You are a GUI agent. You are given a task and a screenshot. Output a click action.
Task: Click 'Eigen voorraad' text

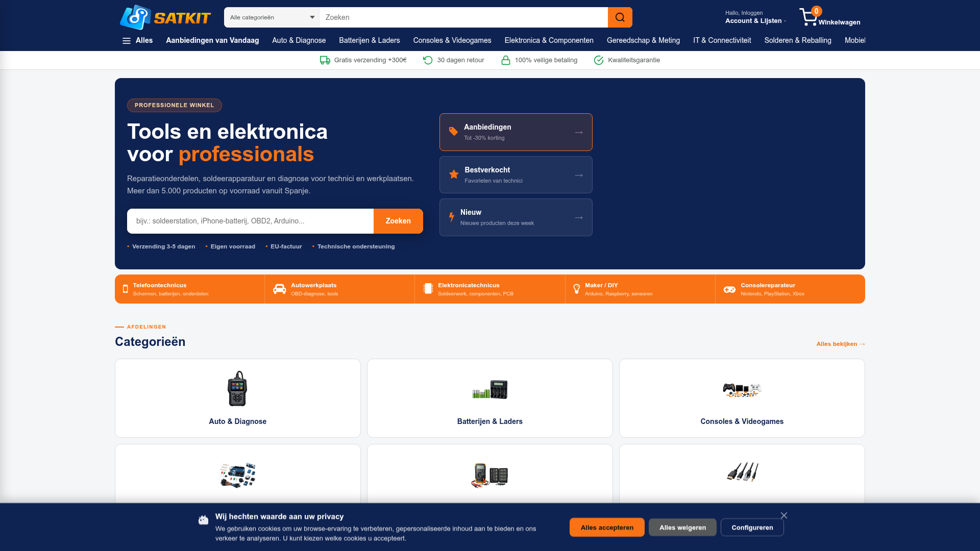point(233,246)
